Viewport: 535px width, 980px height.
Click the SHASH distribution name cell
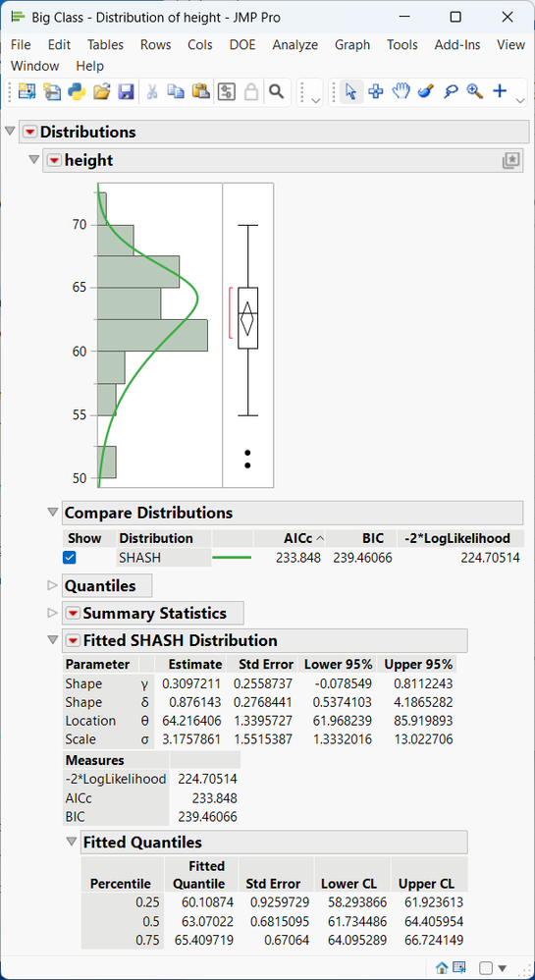[x=164, y=558]
